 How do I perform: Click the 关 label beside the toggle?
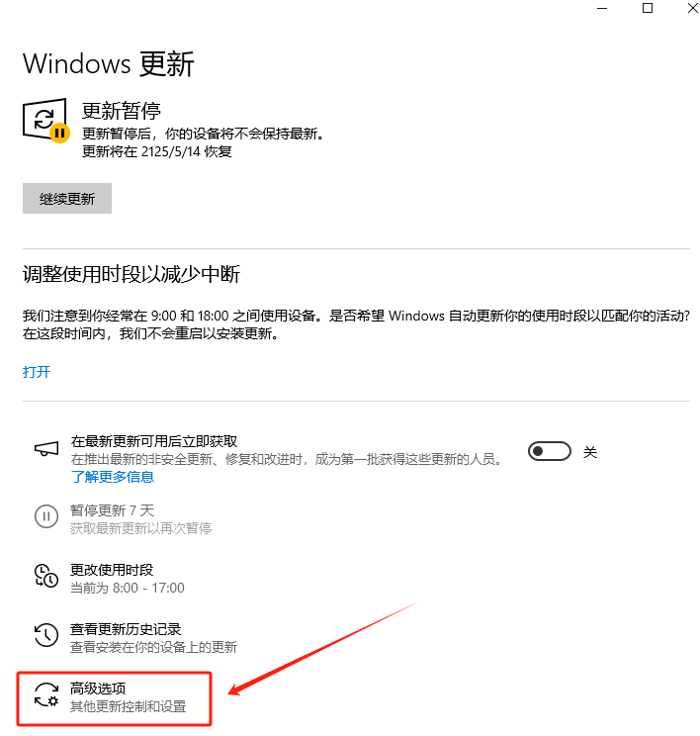pyautogui.click(x=590, y=452)
